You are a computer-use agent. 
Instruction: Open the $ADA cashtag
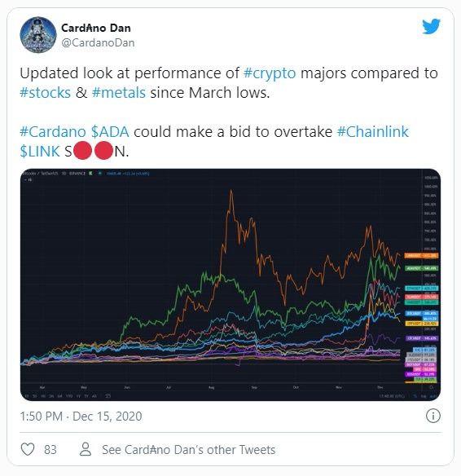(110, 132)
